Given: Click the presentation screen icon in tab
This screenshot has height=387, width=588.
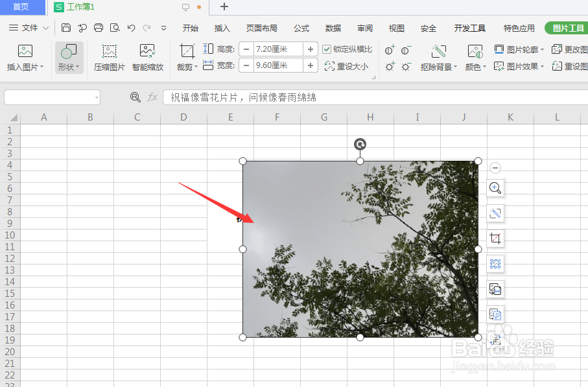Looking at the screenshot, I should click(x=185, y=7).
